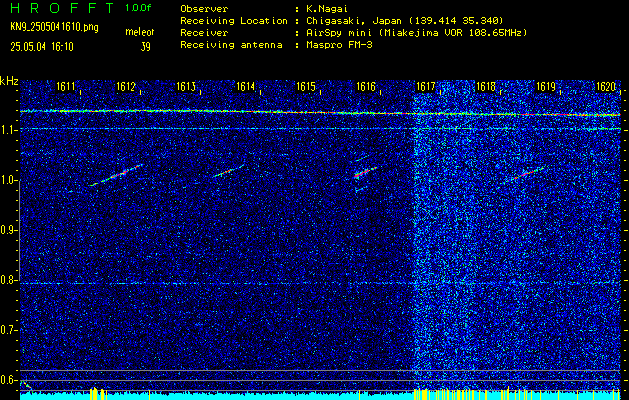Select the 0.6 kHz axis label
This screenshot has width=629, height=400.
click(x=8, y=380)
